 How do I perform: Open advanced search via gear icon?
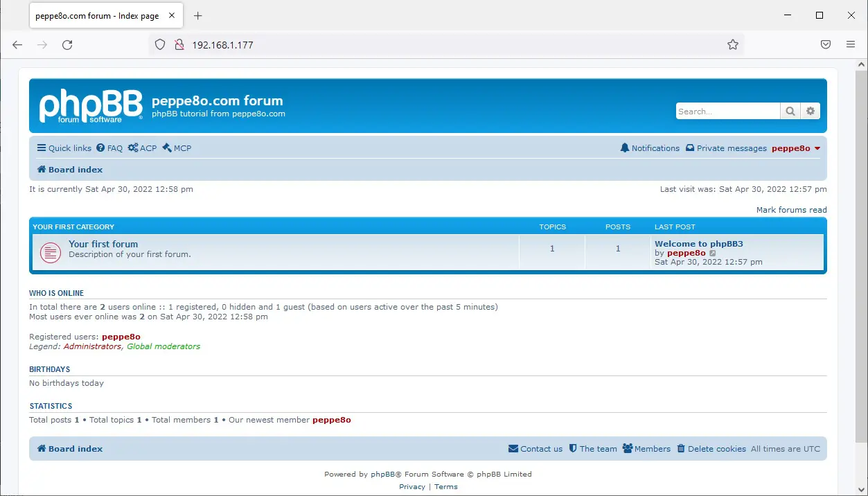click(810, 111)
